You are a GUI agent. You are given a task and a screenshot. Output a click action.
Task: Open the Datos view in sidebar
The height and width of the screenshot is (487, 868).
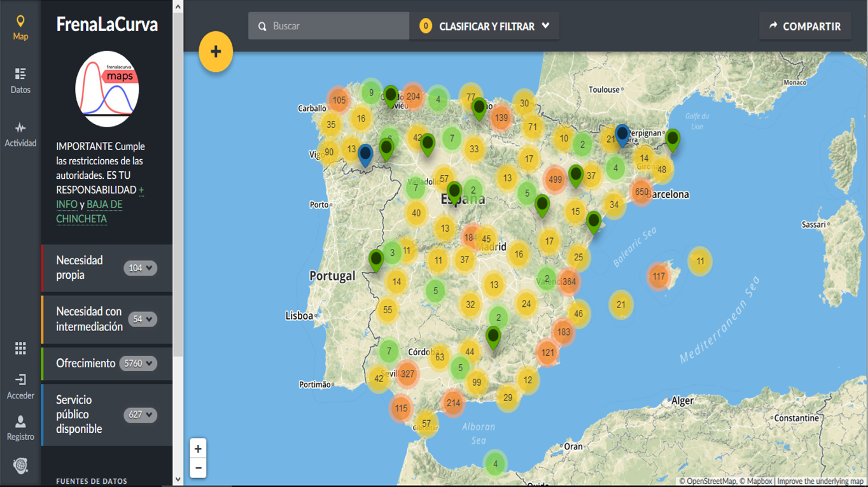[20, 80]
